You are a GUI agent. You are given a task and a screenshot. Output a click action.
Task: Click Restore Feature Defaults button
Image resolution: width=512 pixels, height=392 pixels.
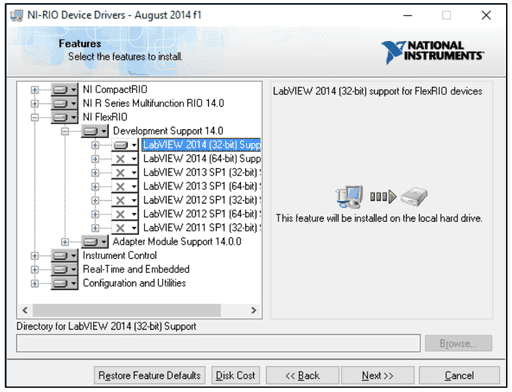point(150,376)
